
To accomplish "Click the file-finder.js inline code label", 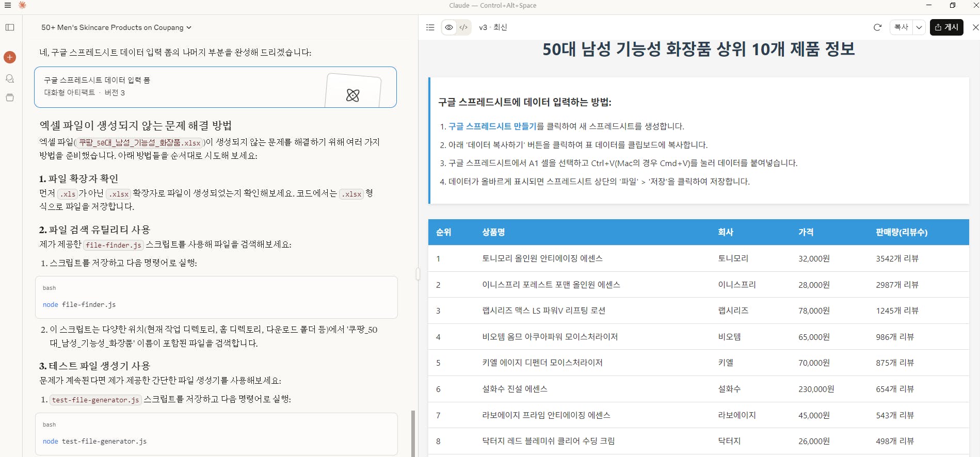I will 114,245.
